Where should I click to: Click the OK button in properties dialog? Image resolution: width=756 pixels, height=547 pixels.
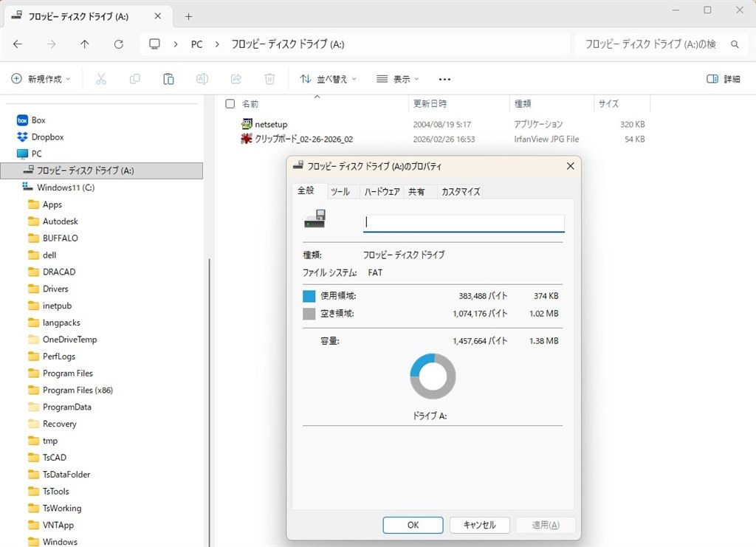[x=413, y=525]
